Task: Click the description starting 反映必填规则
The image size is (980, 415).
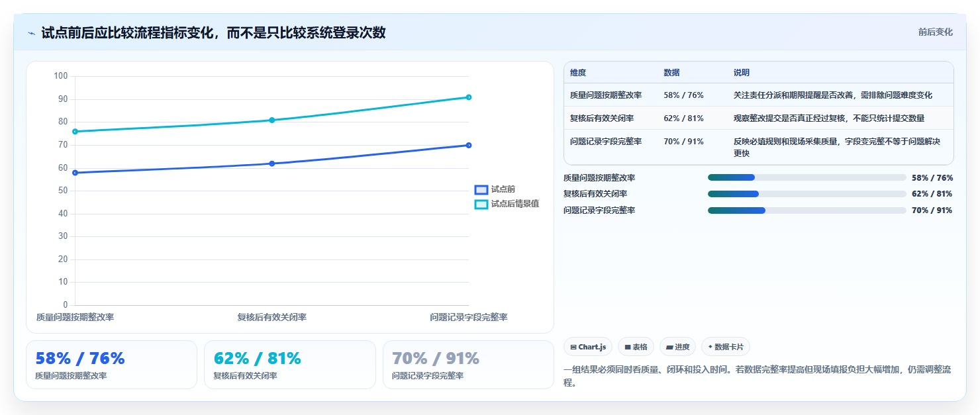Action: pyautogui.click(x=837, y=147)
